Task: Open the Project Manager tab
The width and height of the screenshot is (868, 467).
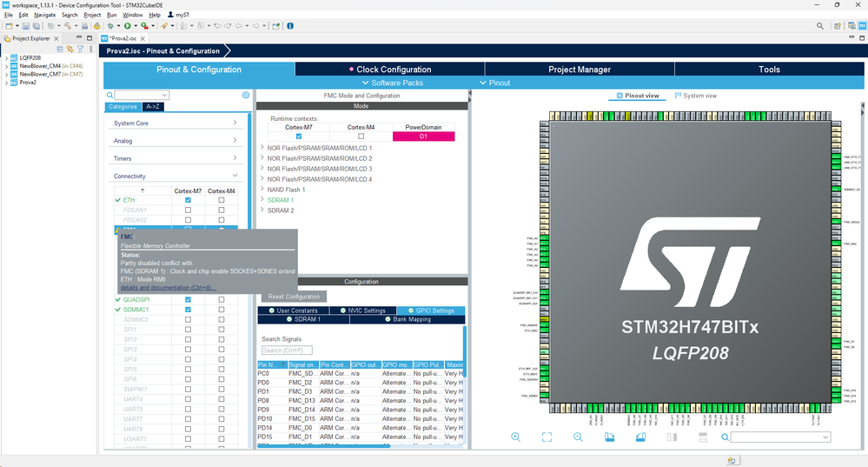Action: (x=580, y=70)
